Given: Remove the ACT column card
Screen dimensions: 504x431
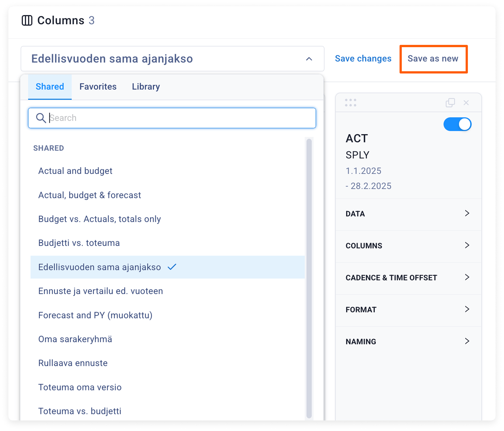Looking at the screenshot, I should coord(466,103).
